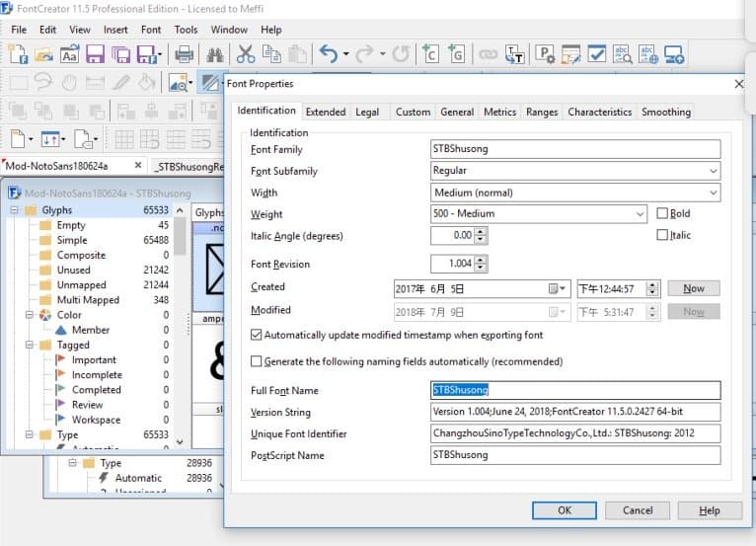Click the checkmark Validate icon
756x546 pixels.
tap(596, 54)
